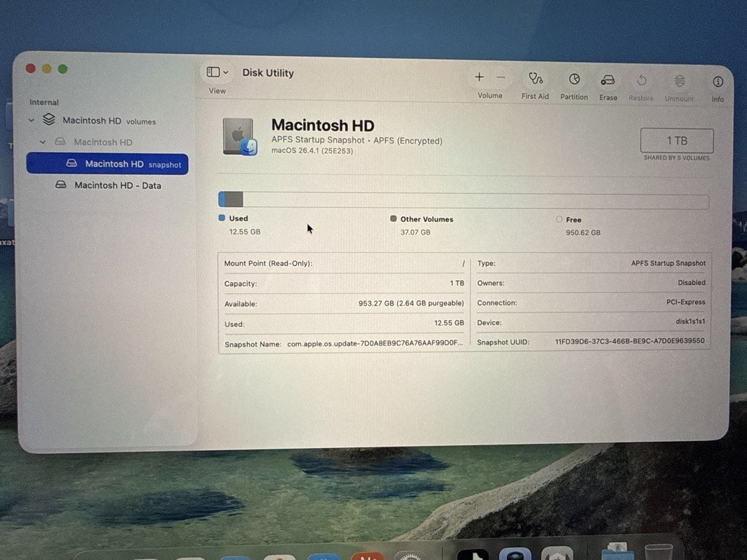Delete volume with the minus button
Image resolution: width=747 pixels, height=560 pixels.
coord(501,77)
